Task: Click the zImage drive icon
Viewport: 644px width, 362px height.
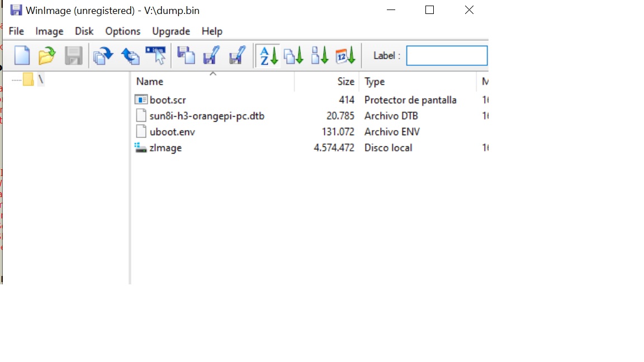Action: click(141, 147)
